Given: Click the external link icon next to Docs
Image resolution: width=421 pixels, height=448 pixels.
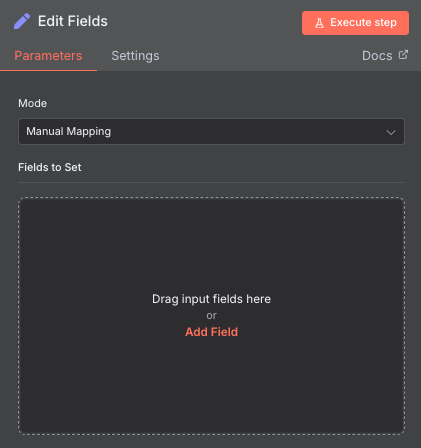Looking at the screenshot, I should [x=403, y=55].
